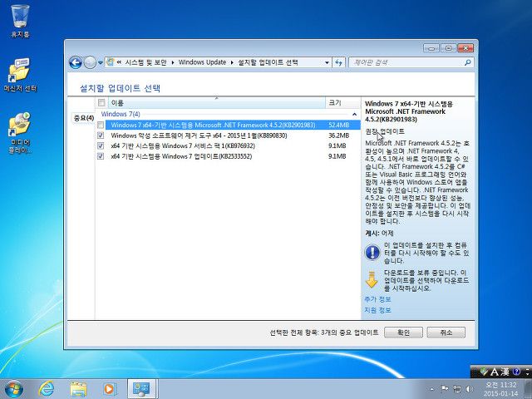Open arrow after 시스템 및 보안 breadcrumb
532x399 pixels.
(173, 62)
